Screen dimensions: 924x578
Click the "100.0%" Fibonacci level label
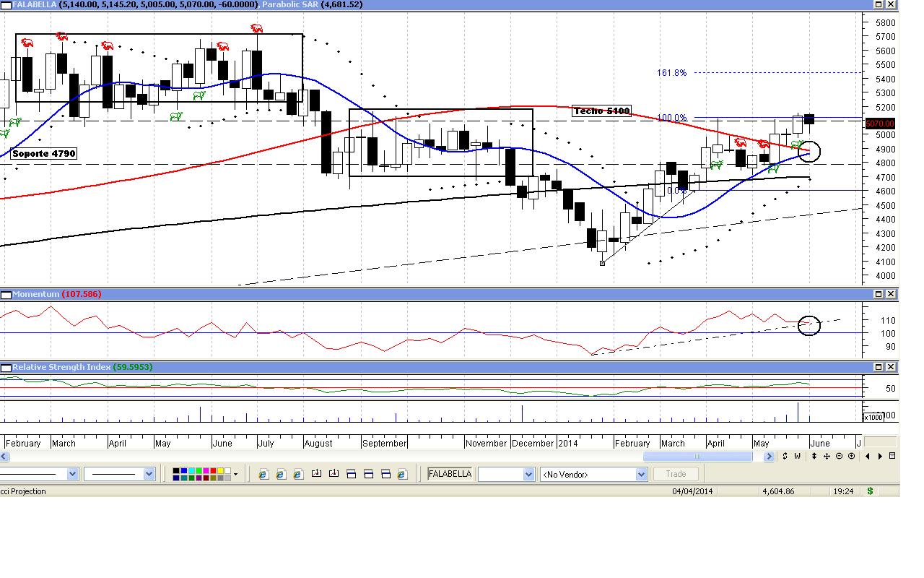tap(672, 118)
